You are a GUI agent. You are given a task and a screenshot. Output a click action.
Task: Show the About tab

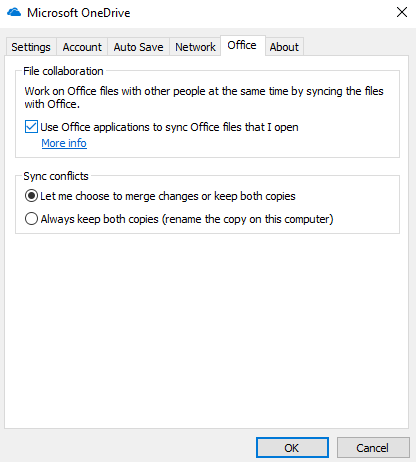pos(284,47)
